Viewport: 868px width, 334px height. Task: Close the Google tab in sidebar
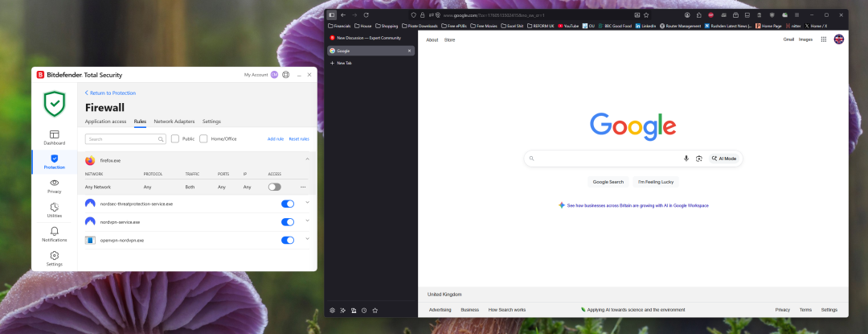(x=410, y=51)
